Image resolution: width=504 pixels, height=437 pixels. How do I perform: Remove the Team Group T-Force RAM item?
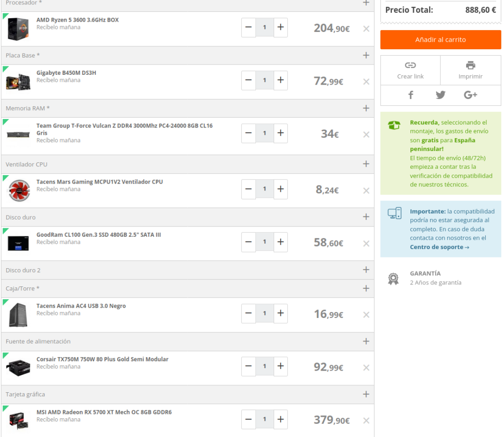[x=366, y=134]
